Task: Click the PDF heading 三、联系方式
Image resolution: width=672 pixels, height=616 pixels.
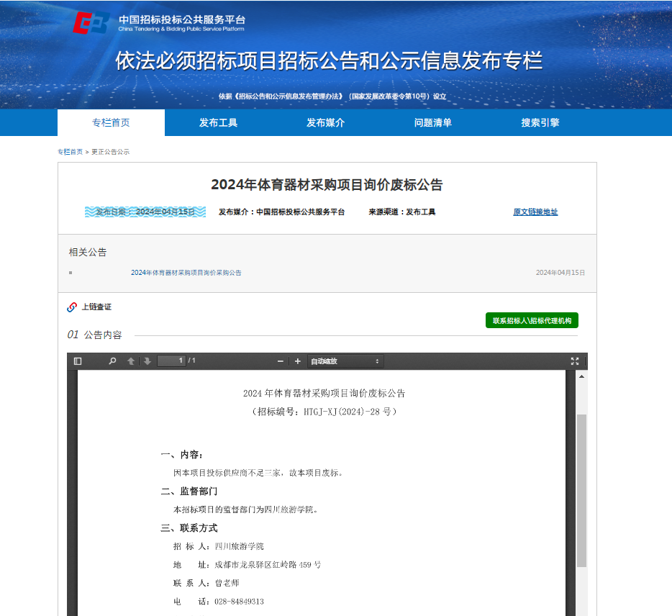Action: [x=189, y=528]
